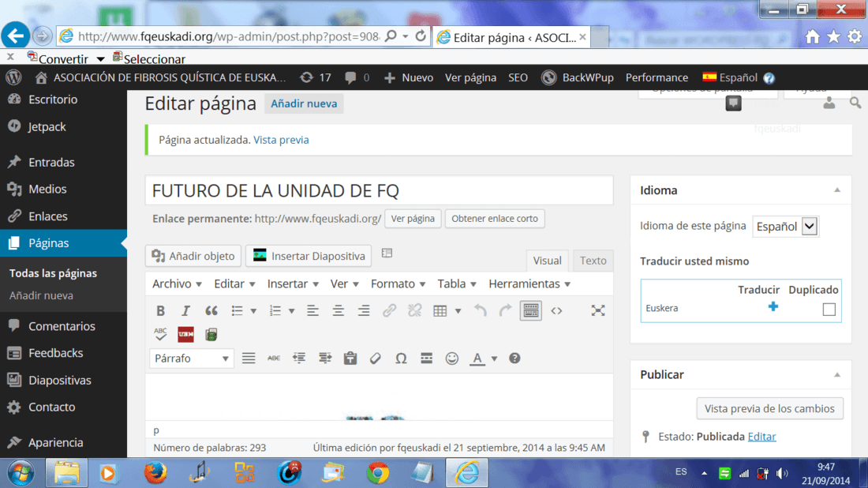The image size is (868, 488).
Task: Paste as text clipboard icon
Action: click(x=350, y=358)
